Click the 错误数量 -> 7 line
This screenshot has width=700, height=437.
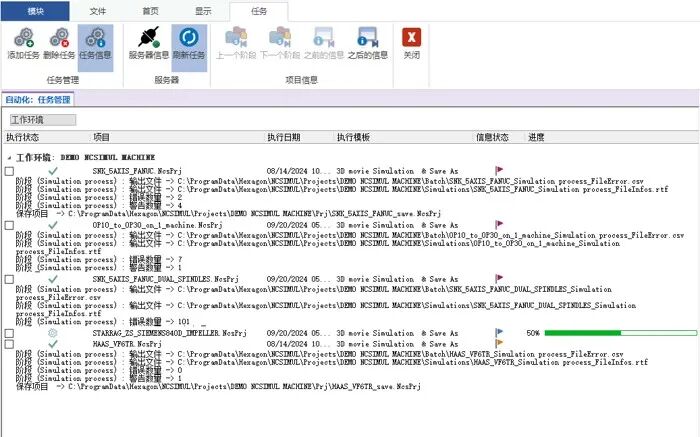click(99, 259)
